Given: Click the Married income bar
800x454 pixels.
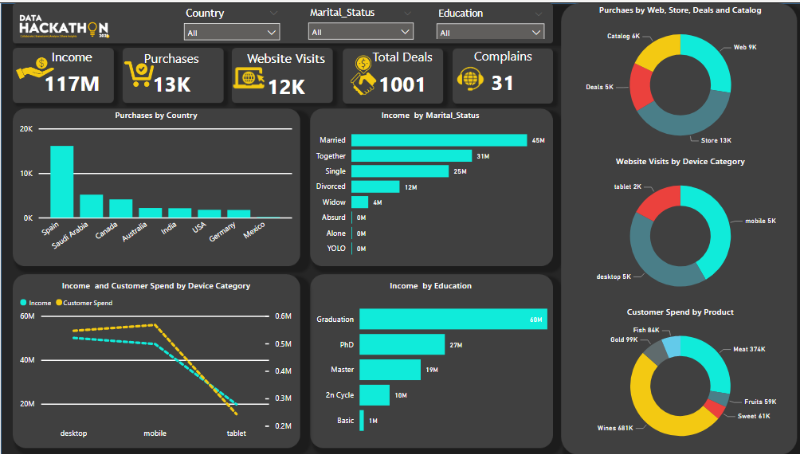Looking at the screenshot, I should pyautogui.click(x=438, y=141).
